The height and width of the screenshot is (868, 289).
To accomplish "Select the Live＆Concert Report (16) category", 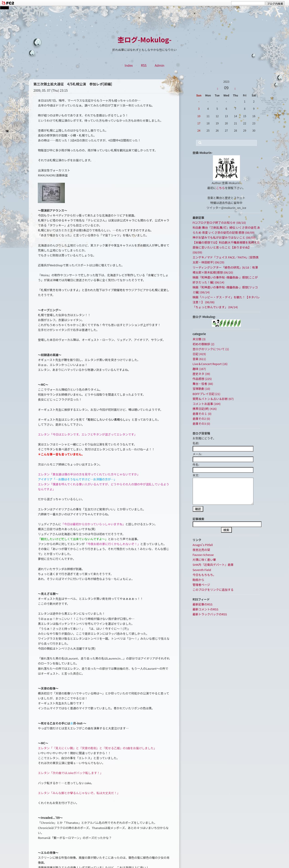I will 210,364.
